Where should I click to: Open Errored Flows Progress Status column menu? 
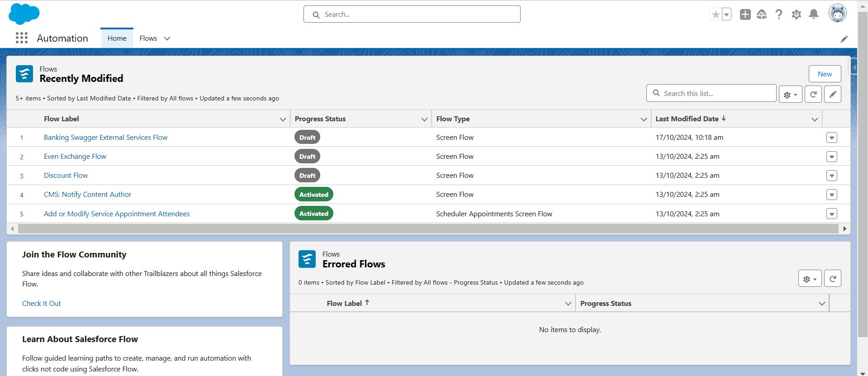click(x=822, y=304)
